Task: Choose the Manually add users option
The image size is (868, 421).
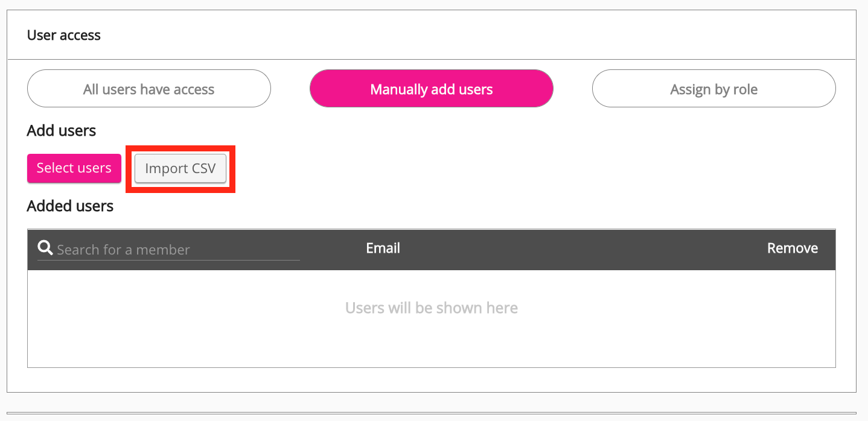Action: click(x=431, y=89)
